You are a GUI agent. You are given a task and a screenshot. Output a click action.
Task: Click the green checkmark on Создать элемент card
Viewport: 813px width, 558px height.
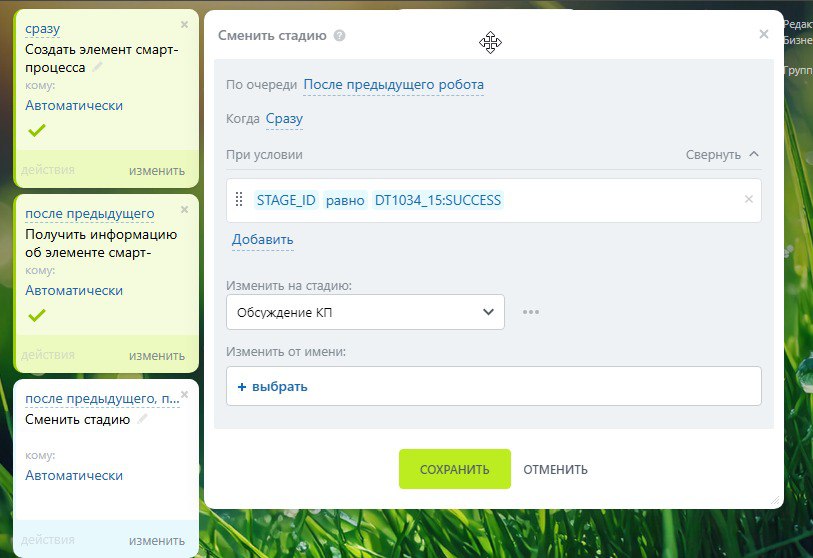click(37, 130)
